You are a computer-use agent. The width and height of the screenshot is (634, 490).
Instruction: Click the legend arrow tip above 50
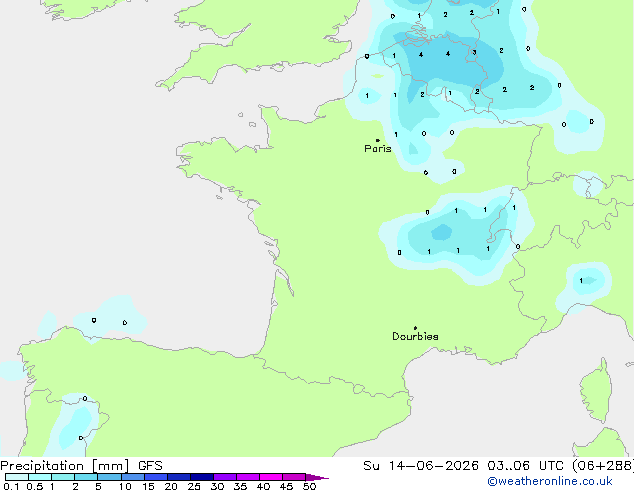(317, 477)
